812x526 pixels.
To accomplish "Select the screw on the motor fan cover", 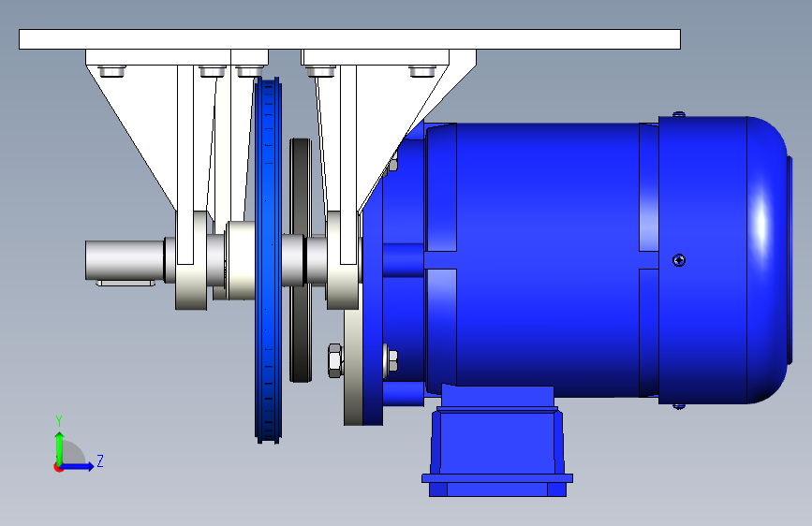I will [679, 260].
